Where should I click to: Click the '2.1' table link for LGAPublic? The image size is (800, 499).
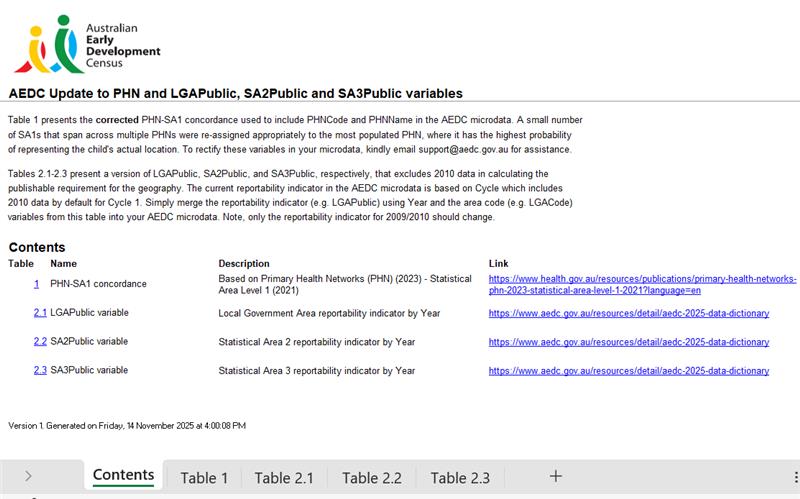(40, 313)
